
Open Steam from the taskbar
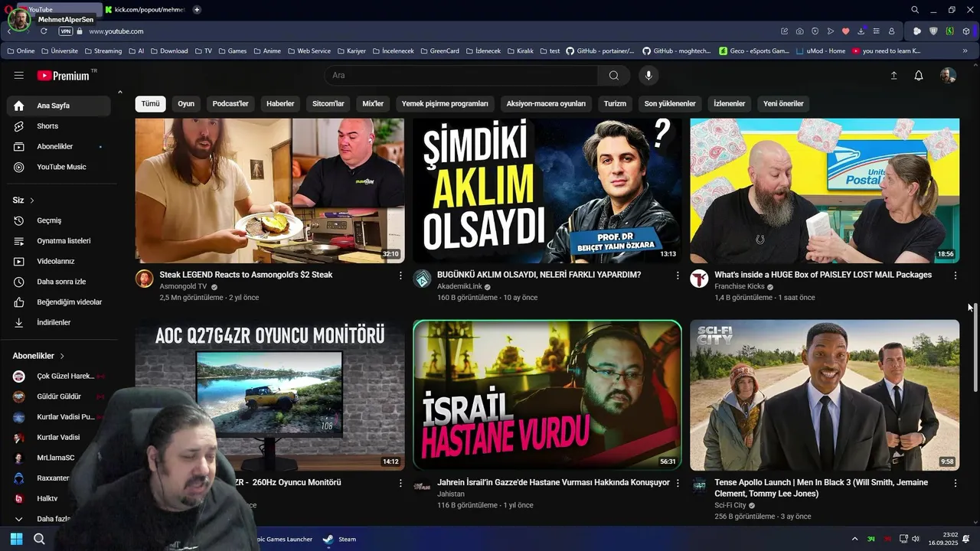pyautogui.click(x=339, y=539)
